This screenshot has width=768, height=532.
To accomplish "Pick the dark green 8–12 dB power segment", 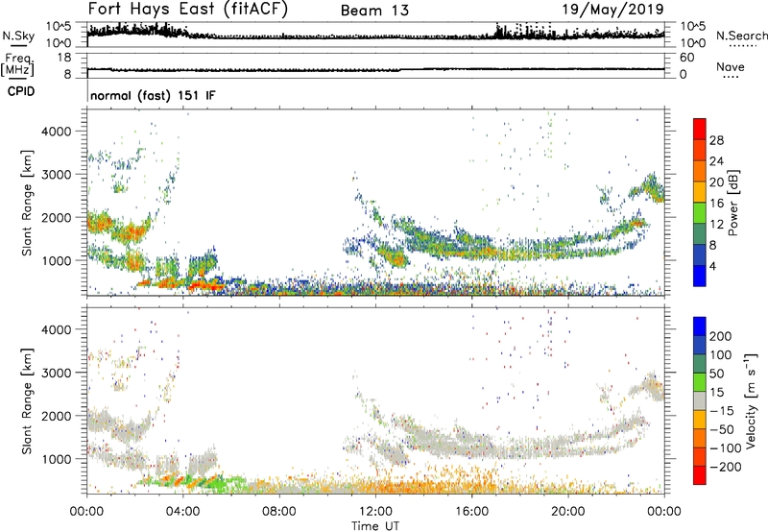I will [700, 233].
